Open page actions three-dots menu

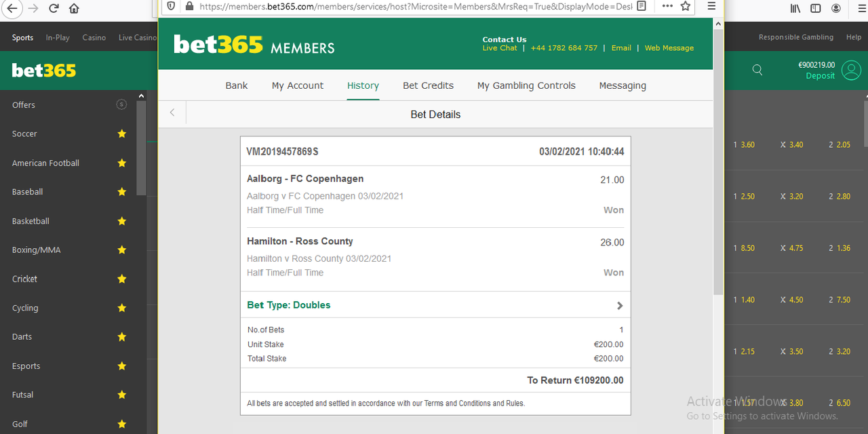tap(667, 6)
